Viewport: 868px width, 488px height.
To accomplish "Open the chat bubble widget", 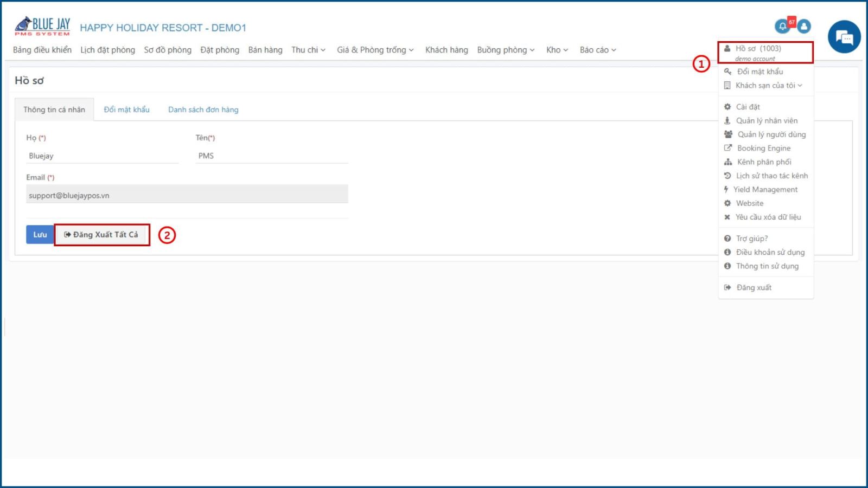I will click(x=844, y=37).
